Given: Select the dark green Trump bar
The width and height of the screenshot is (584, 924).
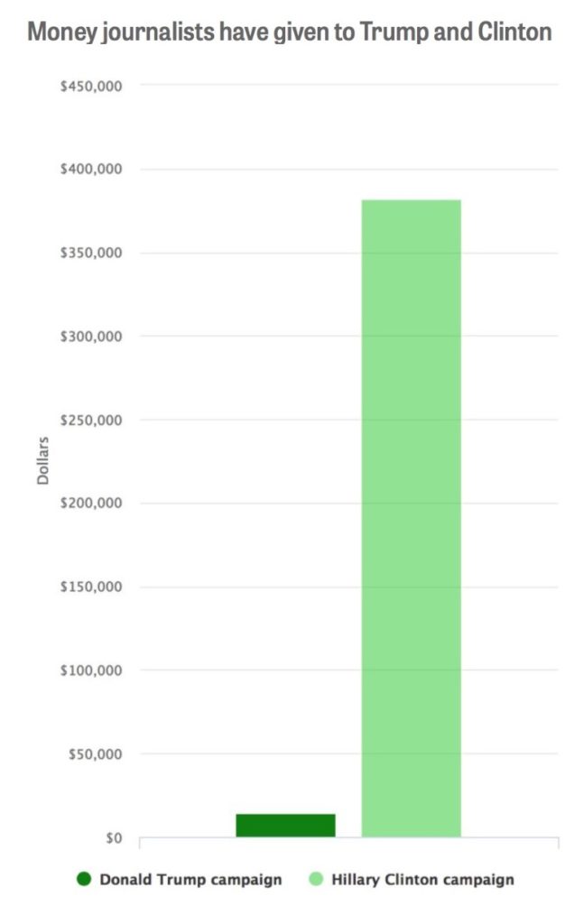Looking at the screenshot, I should point(285,825).
